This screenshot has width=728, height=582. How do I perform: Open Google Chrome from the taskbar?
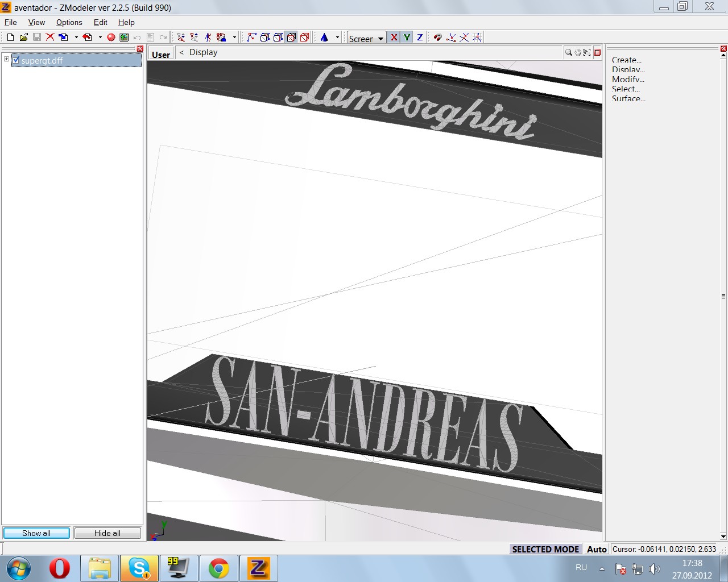219,568
